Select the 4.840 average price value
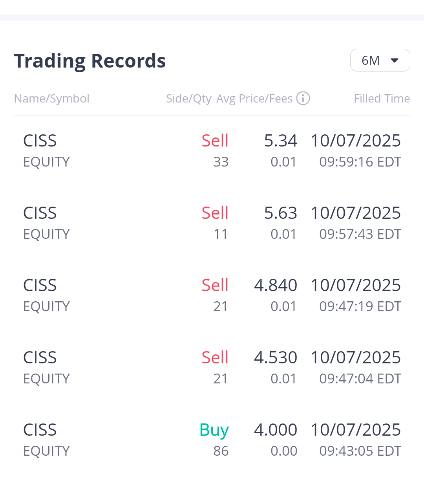 276,285
